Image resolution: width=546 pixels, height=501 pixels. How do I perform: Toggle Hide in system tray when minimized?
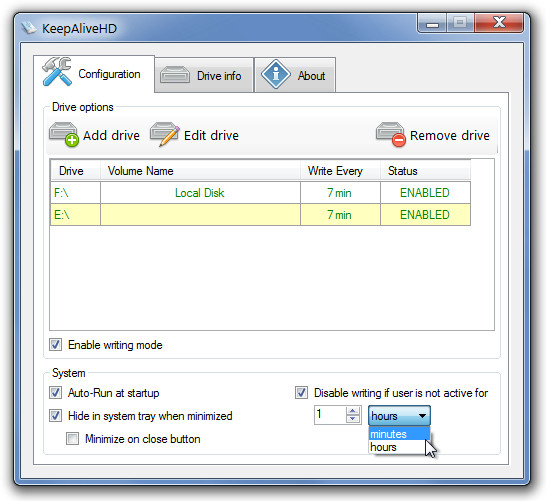[55, 415]
